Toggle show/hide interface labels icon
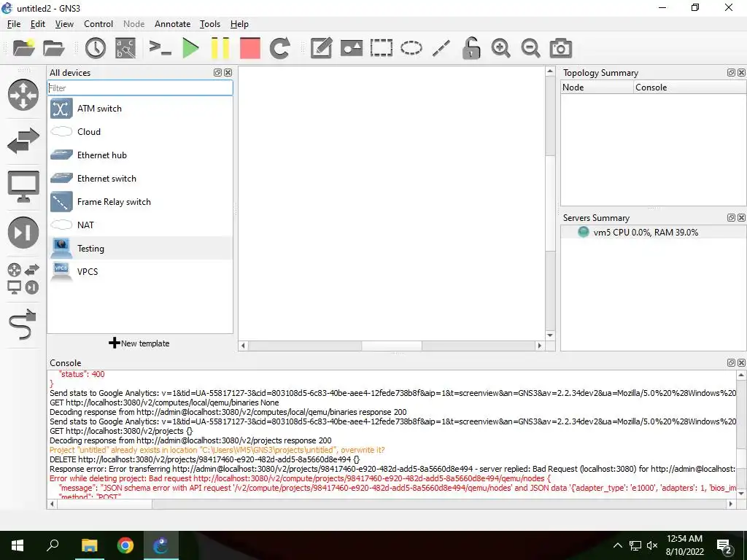Image resolution: width=747 pixels, height=560 pixels. point(125,48)
